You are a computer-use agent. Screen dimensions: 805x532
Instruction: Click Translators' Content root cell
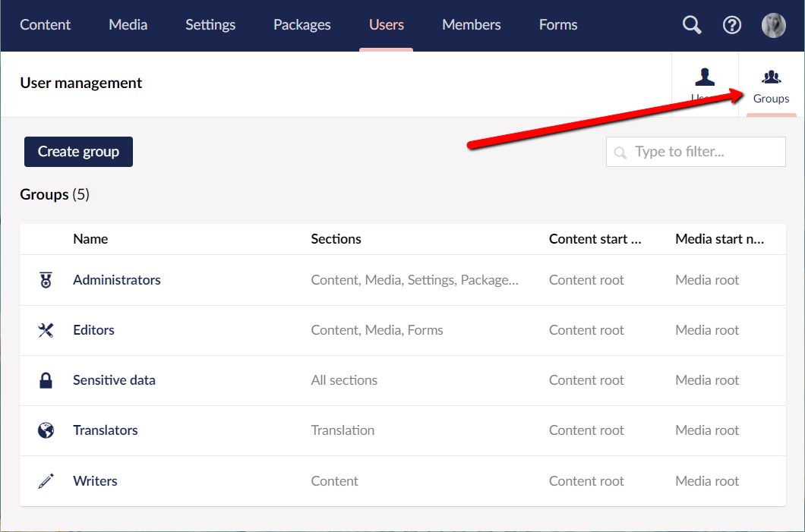coord(586,430)
